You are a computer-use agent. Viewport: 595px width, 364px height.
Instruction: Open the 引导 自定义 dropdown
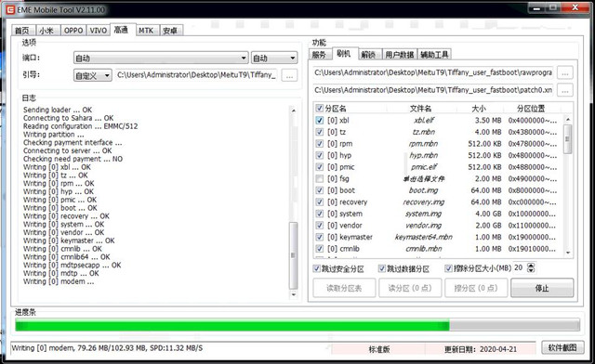93,75
